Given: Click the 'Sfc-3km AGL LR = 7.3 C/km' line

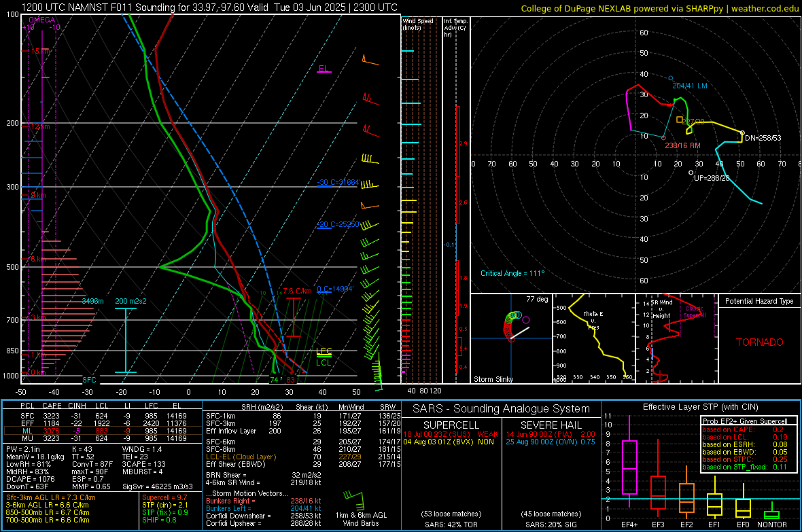Looking at the screenshot, I should (x=51, y=498).
